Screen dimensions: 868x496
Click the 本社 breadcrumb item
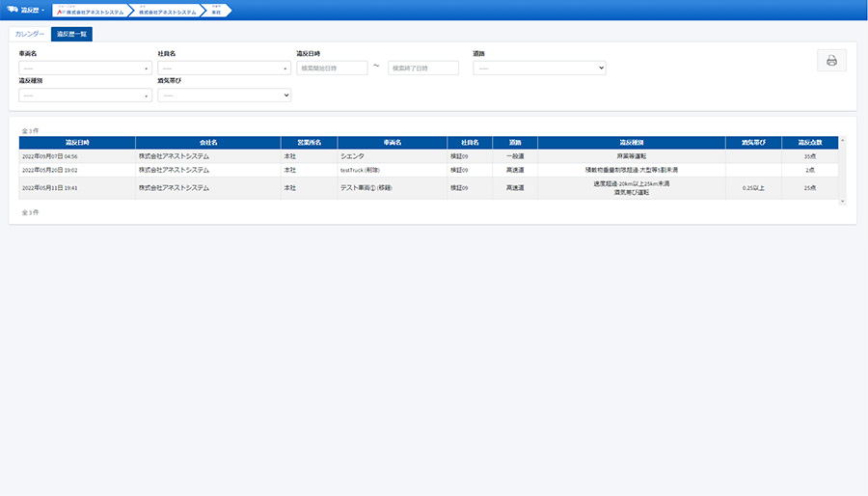coord(216,11)
